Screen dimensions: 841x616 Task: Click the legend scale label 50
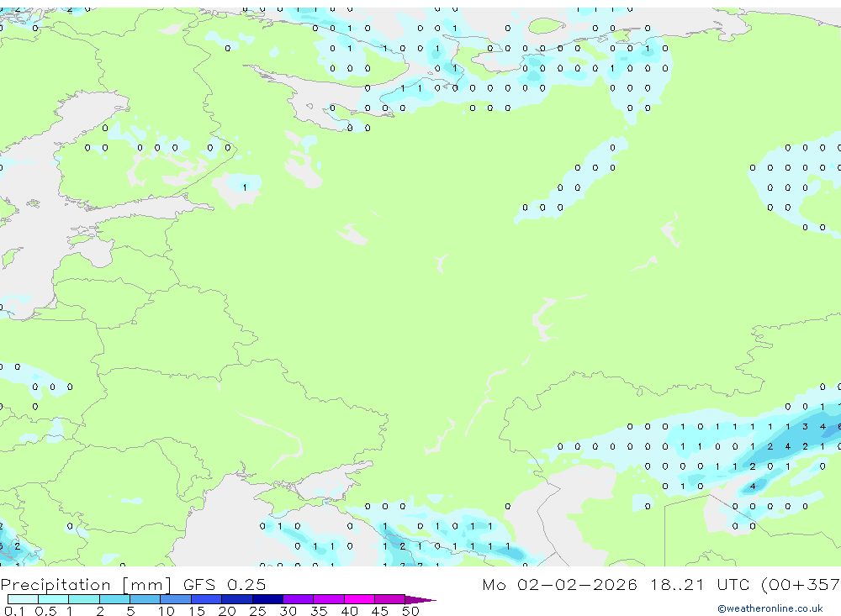[x=410, y=611]
